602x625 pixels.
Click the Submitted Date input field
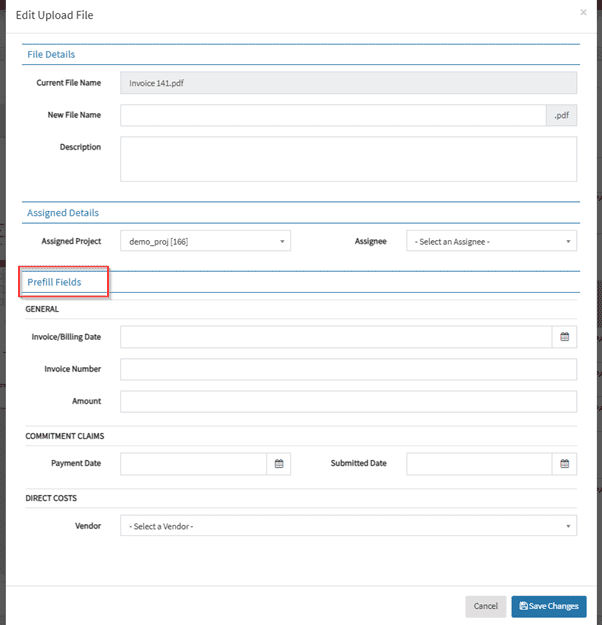pyautogui.click(x=478, y=464)
